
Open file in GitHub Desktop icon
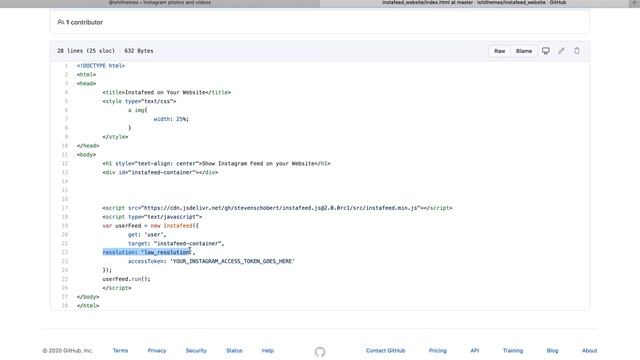point(546,51)
